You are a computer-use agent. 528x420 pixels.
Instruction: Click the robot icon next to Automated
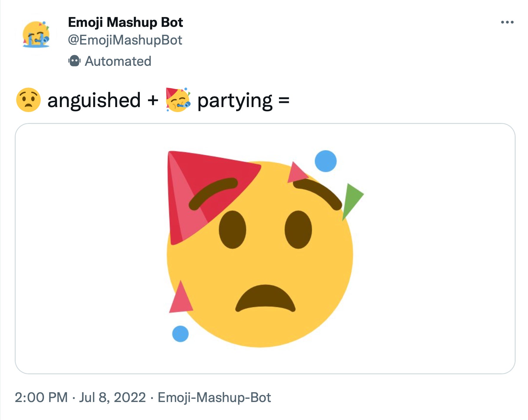[x=74, y=60]
